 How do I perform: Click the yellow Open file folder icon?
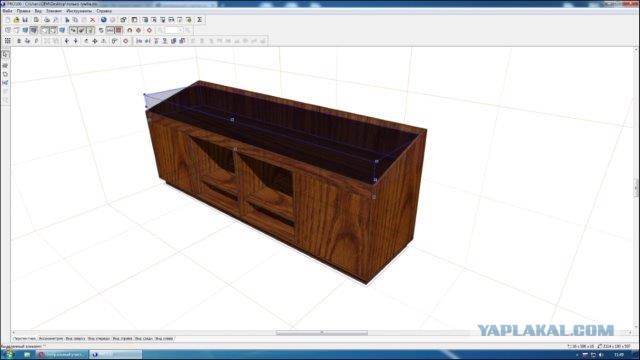click(16, 20)
